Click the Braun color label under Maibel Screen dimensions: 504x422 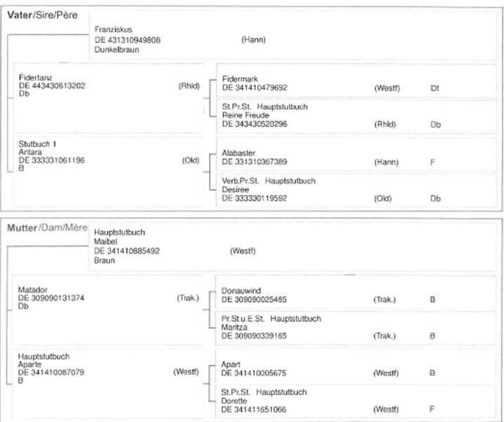(x=103, y=260)
